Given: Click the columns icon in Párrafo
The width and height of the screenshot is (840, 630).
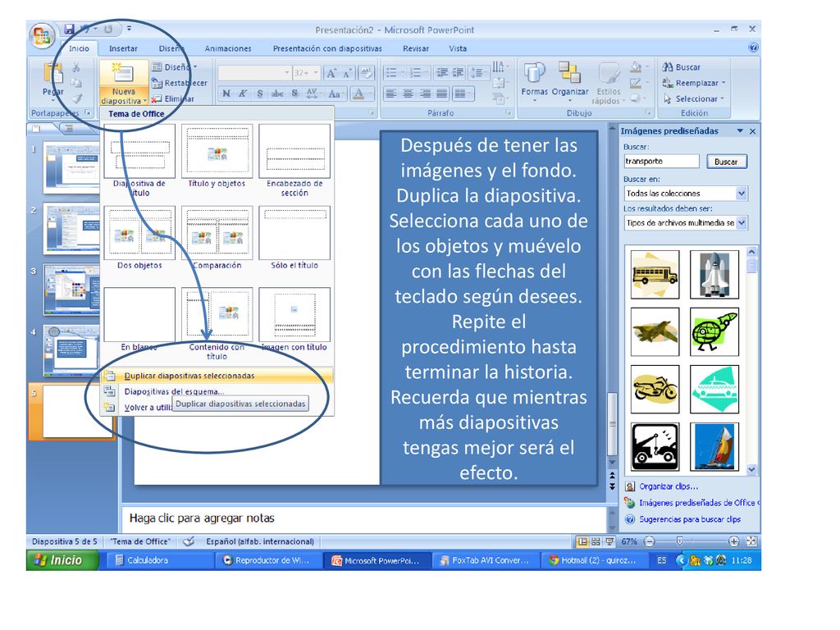Looking at the screenshot, I should pyautogui.click(x=462, y=94).
